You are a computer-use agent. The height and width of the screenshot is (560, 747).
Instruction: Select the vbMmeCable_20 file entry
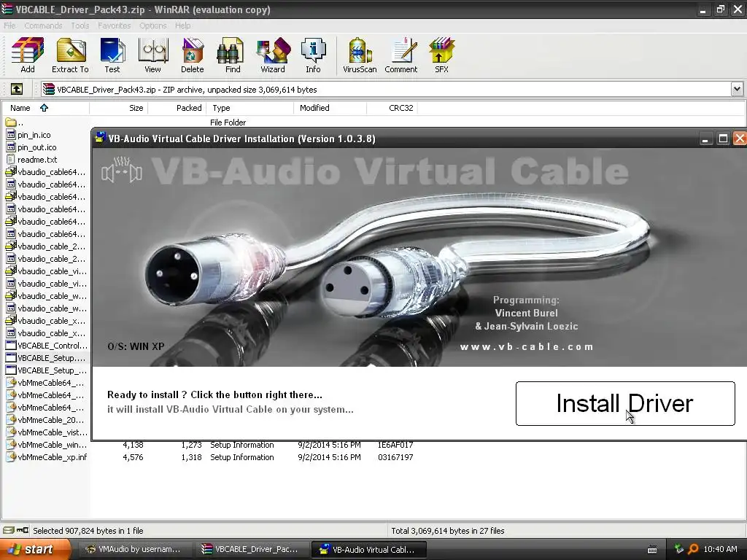tap(45, 419)
